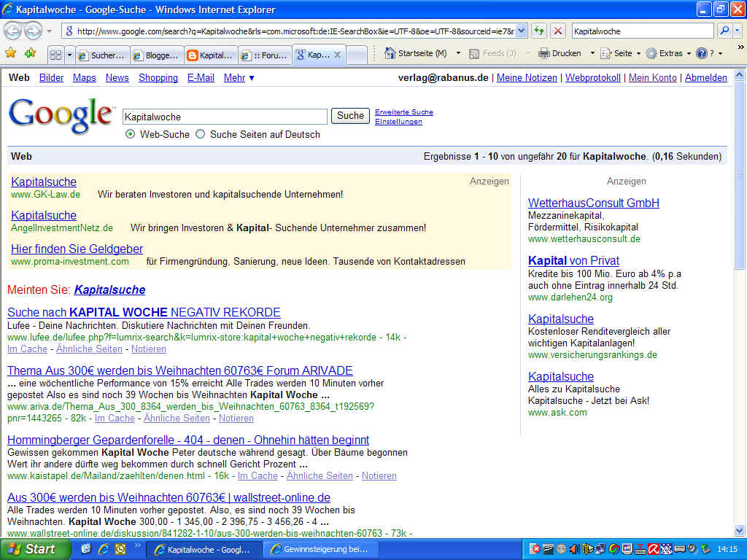This screenshot has width=747, height=560.
Task: Click the scrollbar up arrow
Action: (740, 75)
